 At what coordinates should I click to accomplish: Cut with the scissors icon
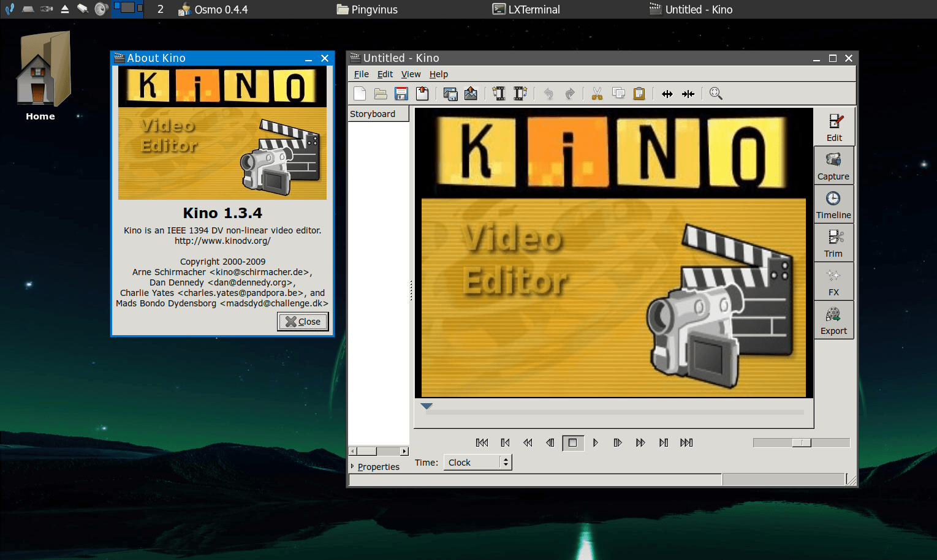pyautogui.click(x=597, y=94)
